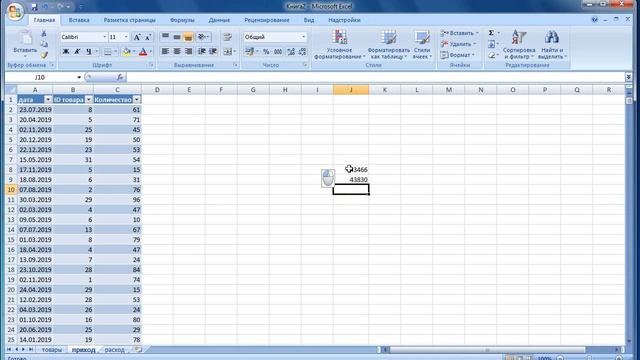This screenshot has width=640, height=360.
Task: Open Стили ячеек gallery
Action: (422, 44)
